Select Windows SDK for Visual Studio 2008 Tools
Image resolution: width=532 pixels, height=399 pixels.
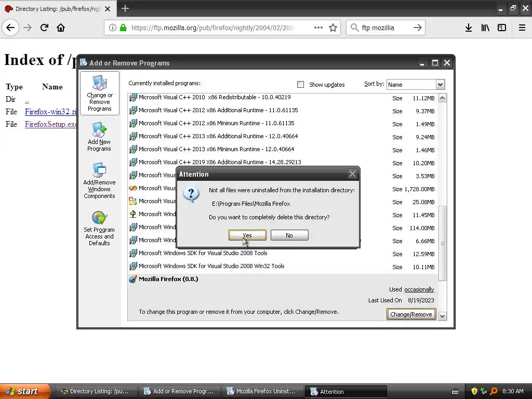coord(283,253)
